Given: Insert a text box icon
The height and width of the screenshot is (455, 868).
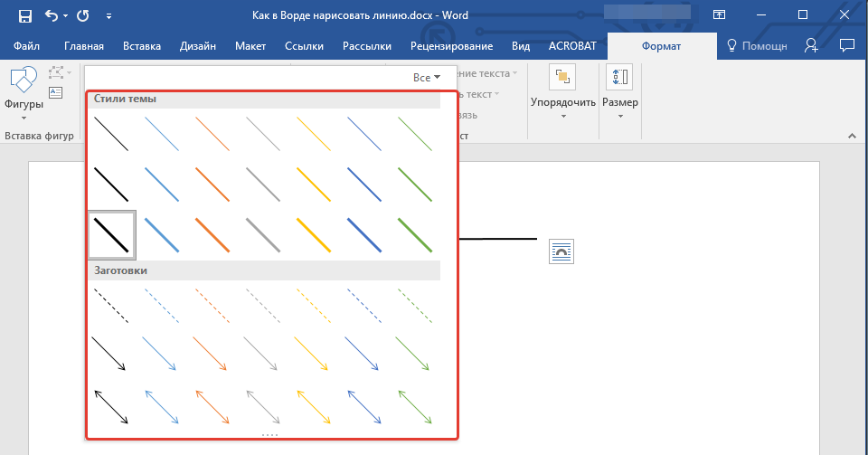Looking at the screenshot, I should tap(56, 92).
